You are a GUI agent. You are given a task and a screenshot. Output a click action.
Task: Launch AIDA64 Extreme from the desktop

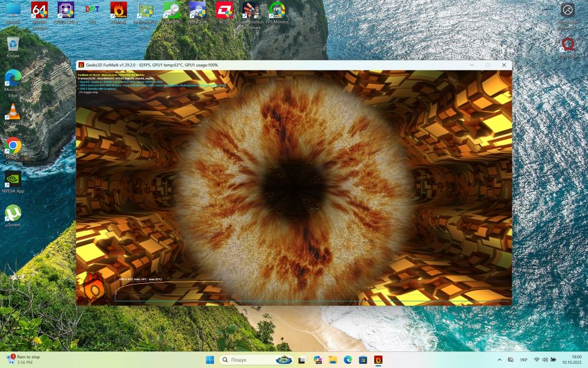pos(39,15)
